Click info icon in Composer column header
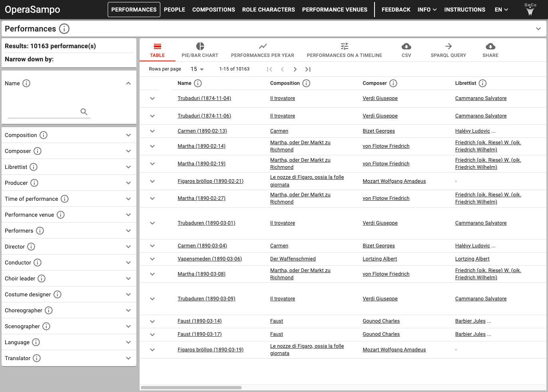The height and width of the screenshot is (392, 548). 393,83
